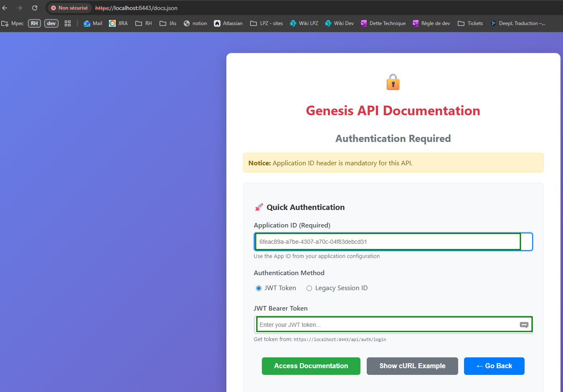Click the keyboard icon in the JWT field
The width and height of the screenshot is (563, 392).
pos(524,324)
